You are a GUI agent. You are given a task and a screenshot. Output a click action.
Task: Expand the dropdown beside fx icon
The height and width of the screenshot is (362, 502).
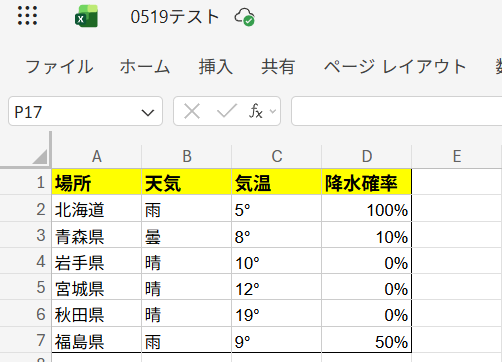point(273,111)
